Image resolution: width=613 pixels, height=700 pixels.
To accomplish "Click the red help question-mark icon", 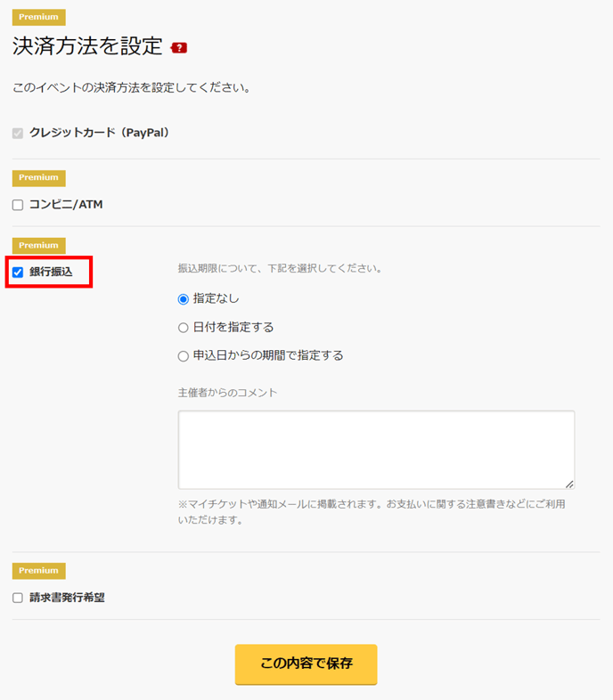I will tap(179, 48).
